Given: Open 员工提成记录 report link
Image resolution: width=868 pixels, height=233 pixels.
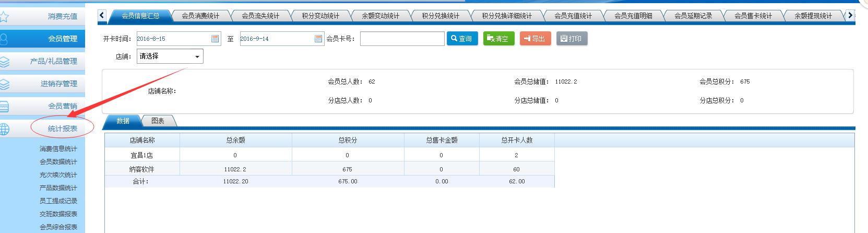Looking at the screenshot, I should [x=58, y=201].
